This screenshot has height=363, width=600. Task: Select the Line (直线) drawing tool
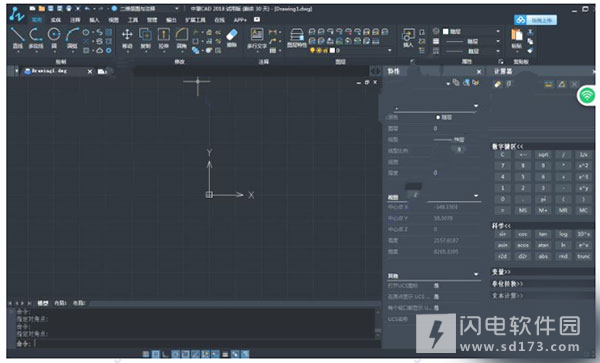(x=18, y=38)
